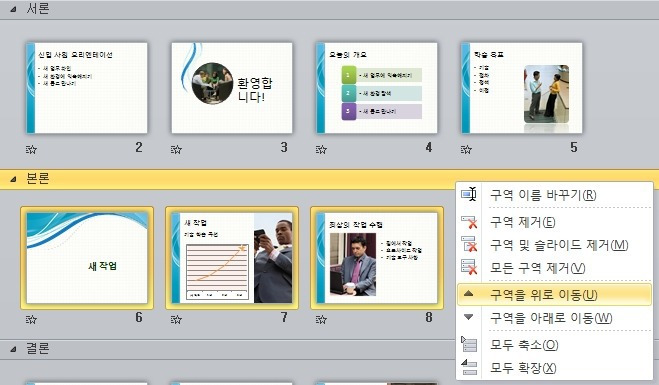Collapse the 결론 section triangle
659x385 pixels.
pyautogui.click(x=13, y=349)
